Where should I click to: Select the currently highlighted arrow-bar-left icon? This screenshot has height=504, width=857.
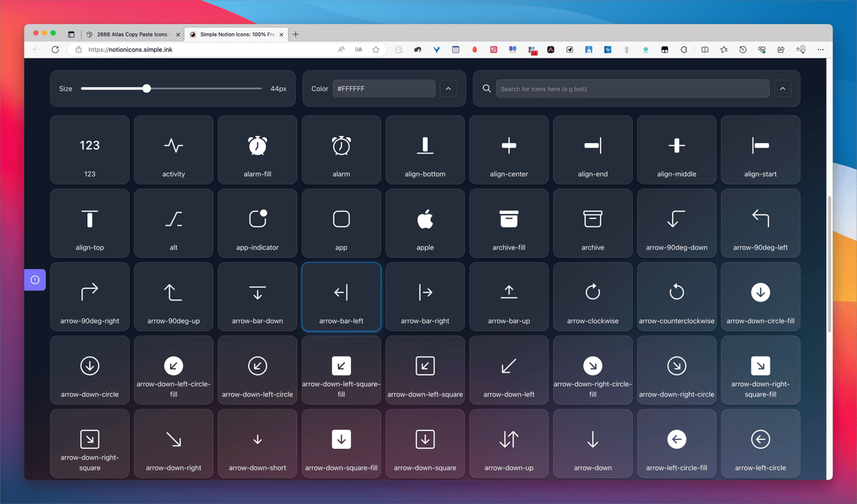pyautogui.click(x=341, y=297)
